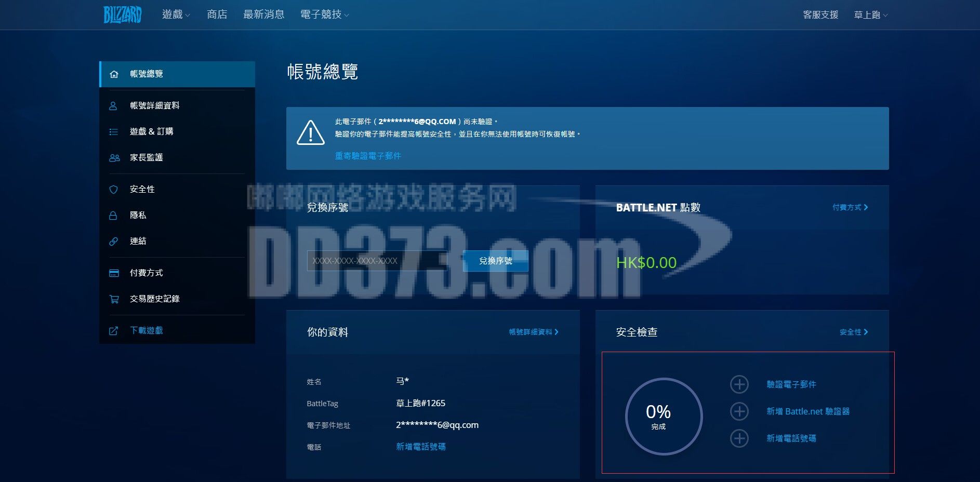Viewport: 980px width, 482px height.
Task: Open 最新消息 in the top navigation
Action: (263, 15)
